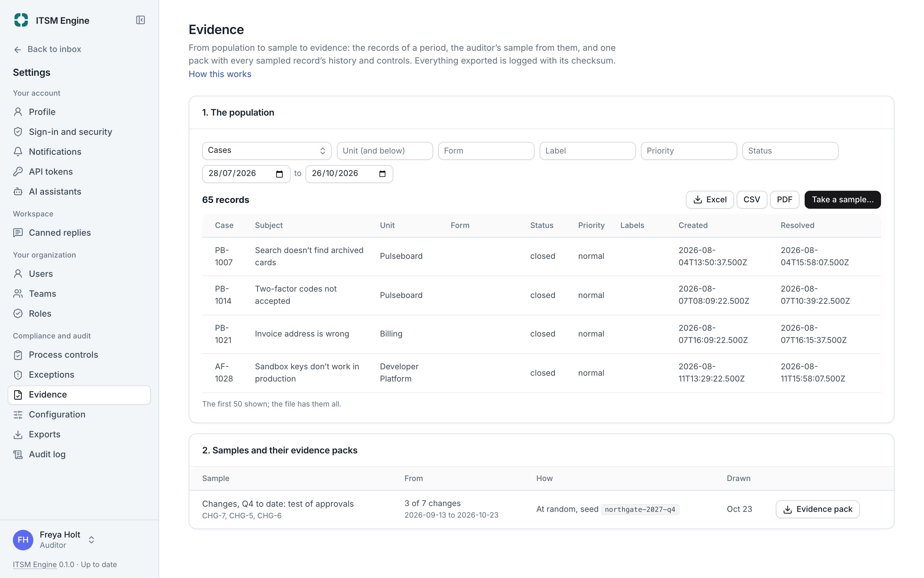The image size is (924, 578).
Task: Export the population as PDF
Action: point(784,199)
